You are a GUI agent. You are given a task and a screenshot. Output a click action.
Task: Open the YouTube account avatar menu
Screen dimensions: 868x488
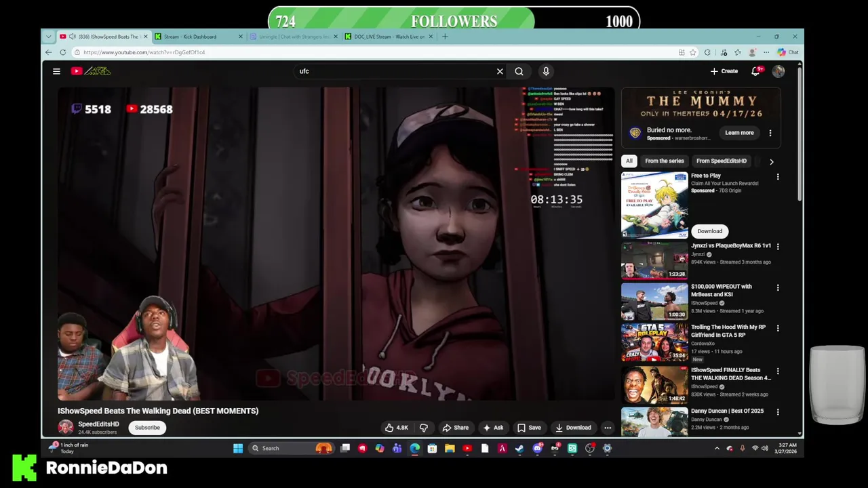point(778,71)
